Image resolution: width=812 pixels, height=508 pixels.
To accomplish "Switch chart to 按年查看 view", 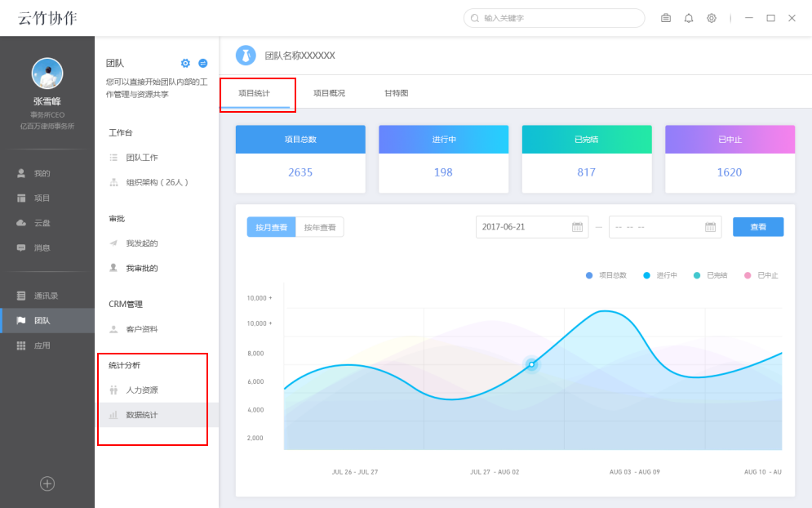I will [320, 227].
